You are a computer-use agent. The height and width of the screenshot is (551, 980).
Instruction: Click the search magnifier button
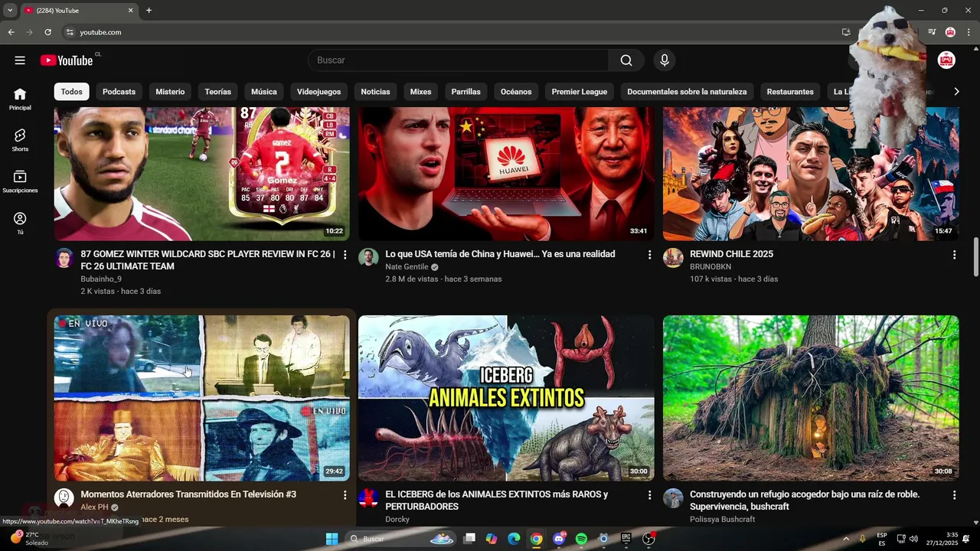pyautogui.click(x=626, y=60)
